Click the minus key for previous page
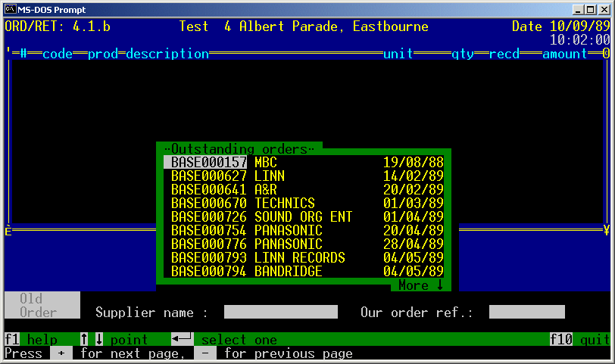 205,353
